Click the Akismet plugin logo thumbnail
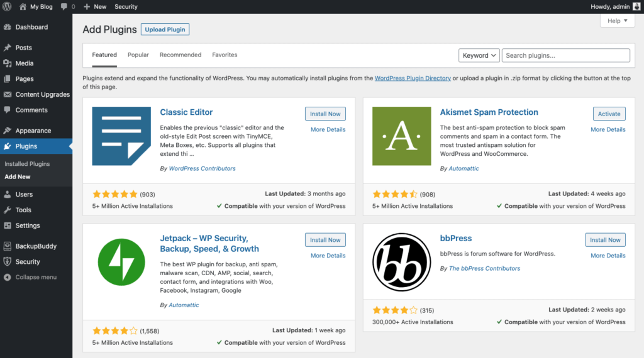 [401, 136]
